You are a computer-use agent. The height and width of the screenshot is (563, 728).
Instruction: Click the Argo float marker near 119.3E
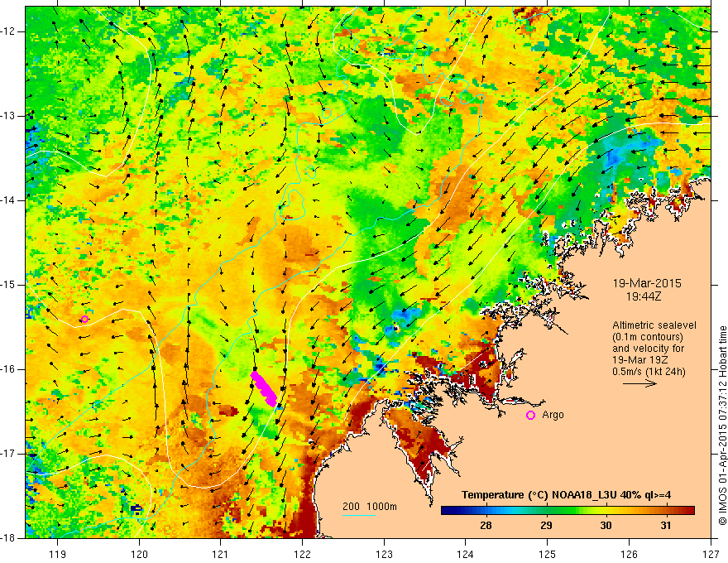tap(84, 319)
